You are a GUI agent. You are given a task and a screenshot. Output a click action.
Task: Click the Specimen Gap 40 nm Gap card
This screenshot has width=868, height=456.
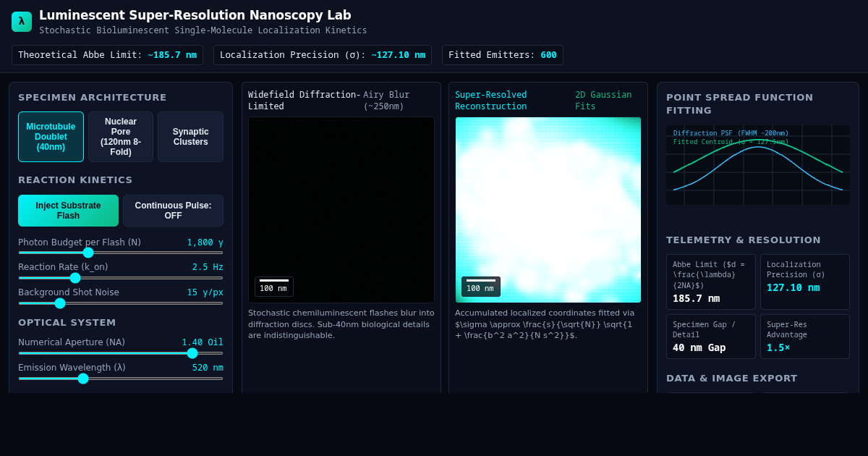click(711, 337)
